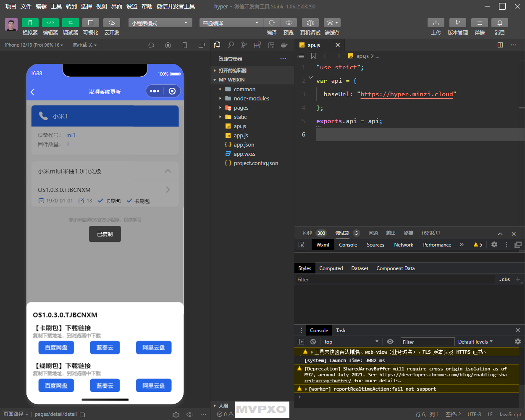Viewport: 525px width, 420px height.
Task: Tap the capsule close circle button
Action: pyautogui.click(x=172, y=91)
